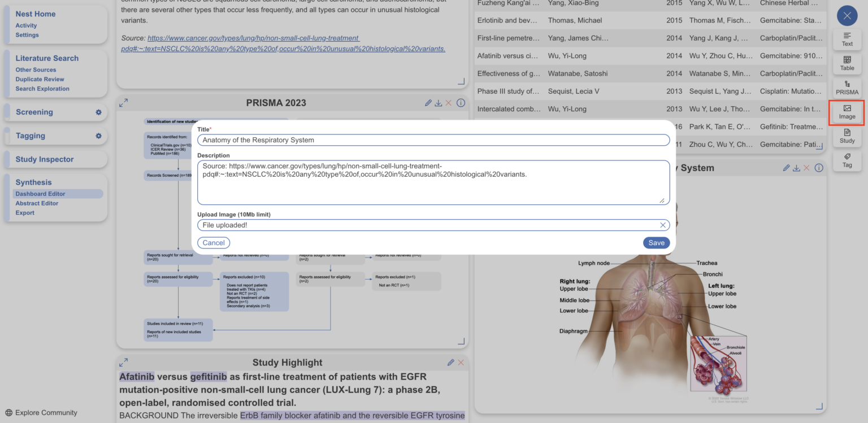The image size is (868, 423).
Task: Expand the PRISMA 2023 card to fullscreen
Action: (x=124, y=103)
